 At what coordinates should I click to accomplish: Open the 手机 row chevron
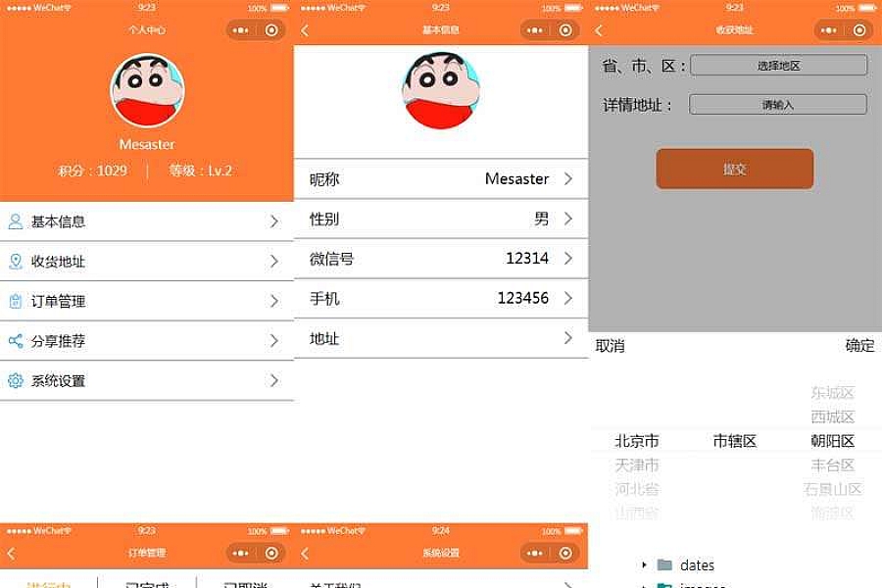(568, 298)
